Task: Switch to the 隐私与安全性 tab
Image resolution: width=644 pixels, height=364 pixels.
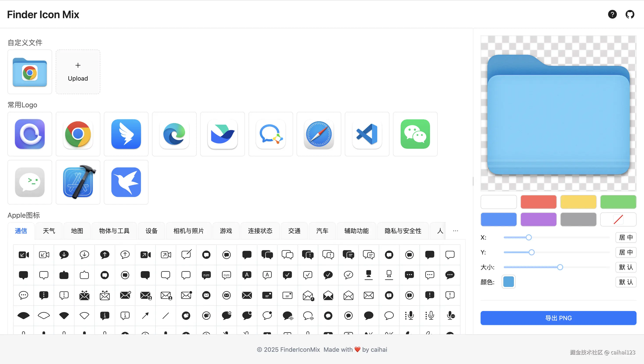Action: tap(403, 231)
